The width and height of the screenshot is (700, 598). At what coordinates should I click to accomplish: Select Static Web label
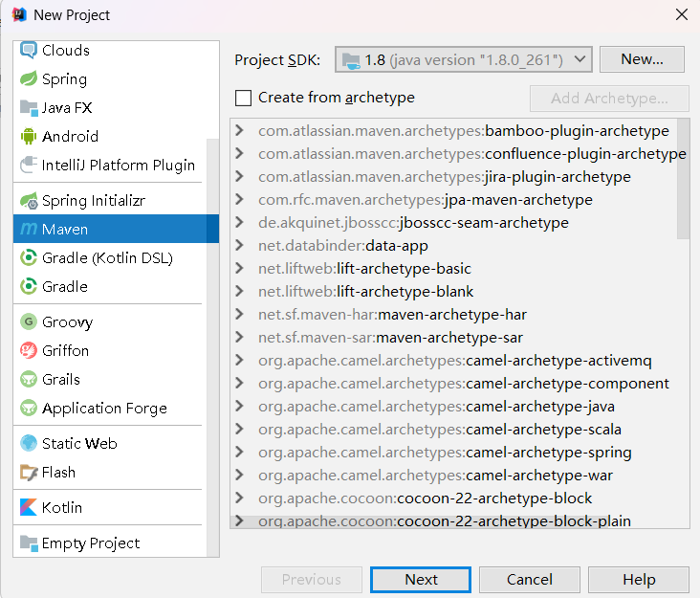(x=79, y=443)
